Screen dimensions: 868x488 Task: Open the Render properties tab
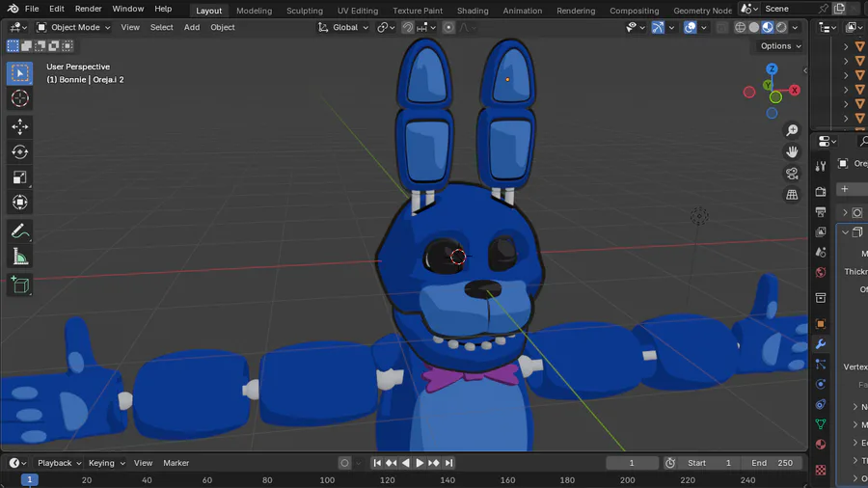tap(821, 191)
